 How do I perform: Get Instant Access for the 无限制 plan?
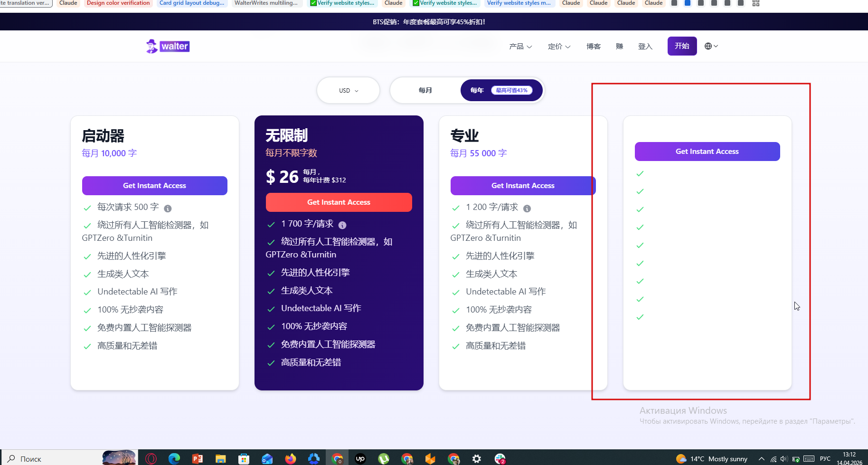(339, 202)
